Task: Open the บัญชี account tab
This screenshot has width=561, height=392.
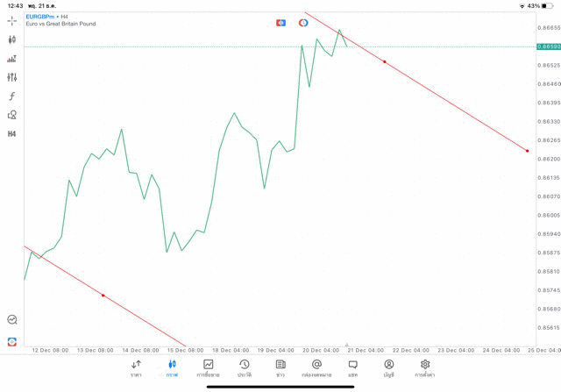Action: (x=388, y=368)
